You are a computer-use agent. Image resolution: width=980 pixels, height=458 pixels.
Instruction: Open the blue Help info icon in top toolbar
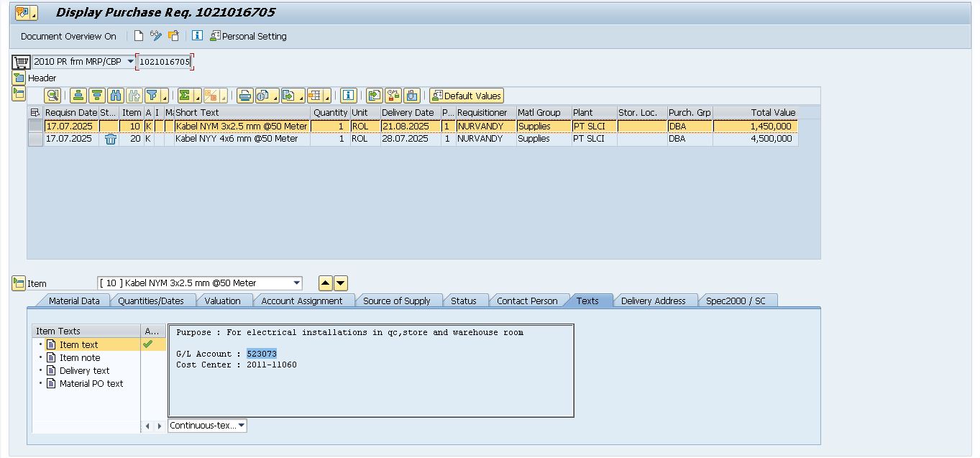pyautogui.click(x=197, y=36)
